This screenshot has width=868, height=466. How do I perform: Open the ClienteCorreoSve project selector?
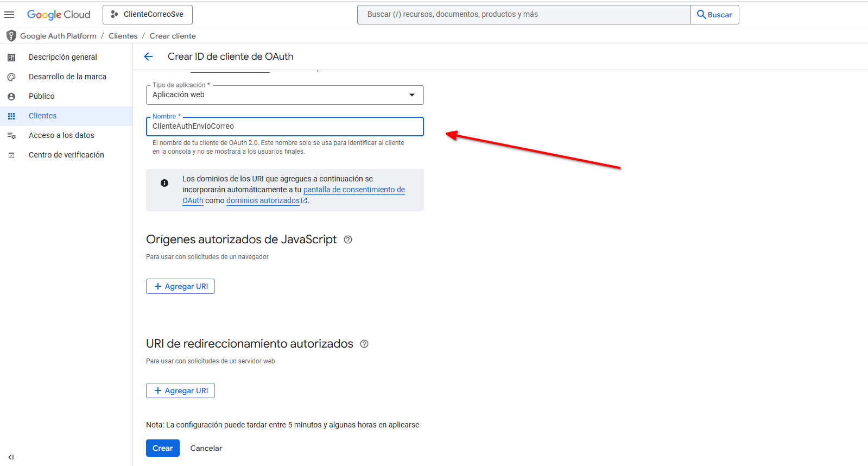(x=148, y=15)
